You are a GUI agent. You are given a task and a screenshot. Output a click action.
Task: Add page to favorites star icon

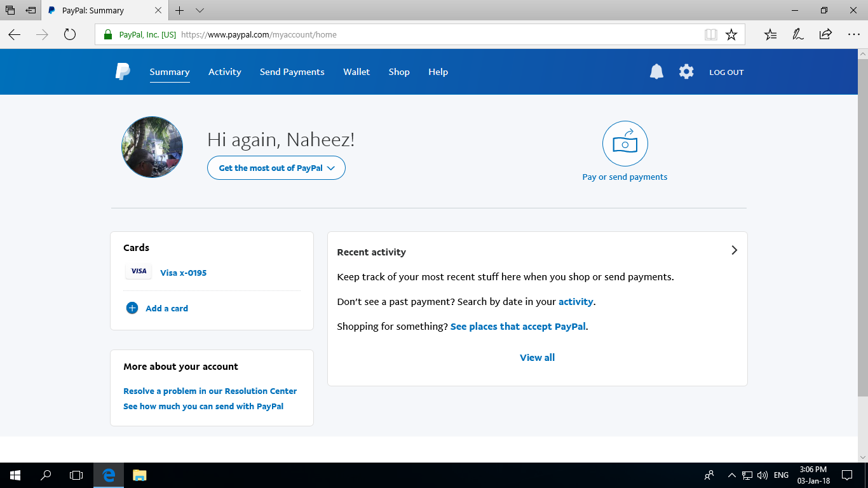tap(731, 34)
